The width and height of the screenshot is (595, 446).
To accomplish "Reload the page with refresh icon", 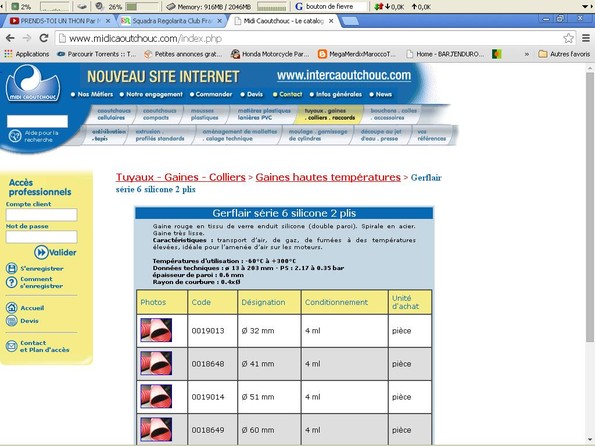I will point(44,38).
